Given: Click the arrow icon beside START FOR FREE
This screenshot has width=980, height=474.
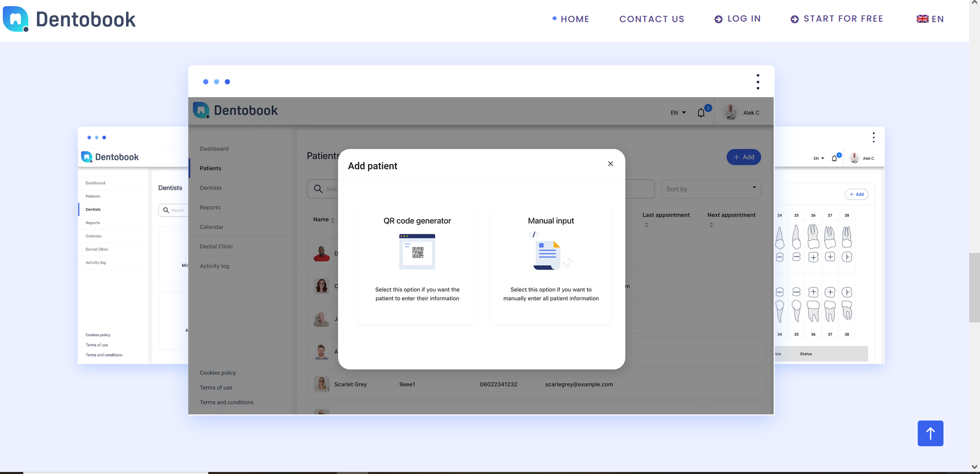Looking at the screenshot, I should pos(794,20).
